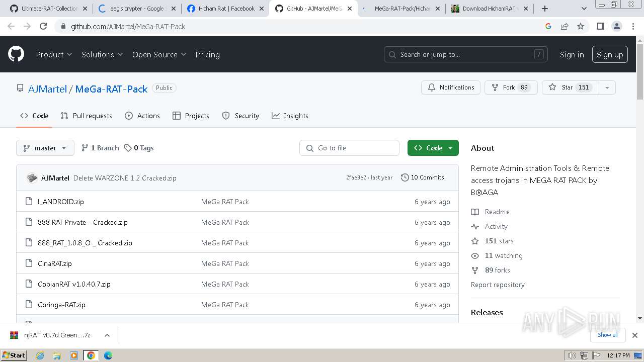Switch to the Projects tab
The image size is (644, 362).
191,116
